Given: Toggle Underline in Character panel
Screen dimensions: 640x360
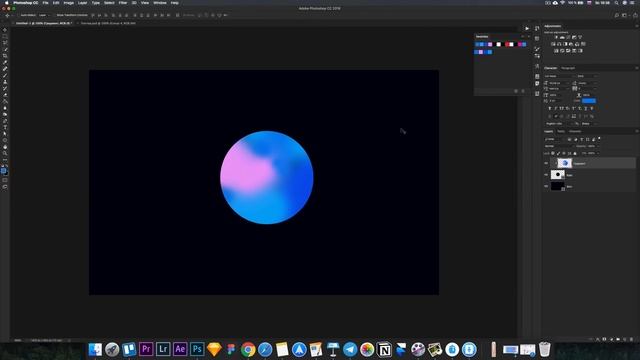Looking at the screenshot, I should pyautogui.click(x=586, y=109).
